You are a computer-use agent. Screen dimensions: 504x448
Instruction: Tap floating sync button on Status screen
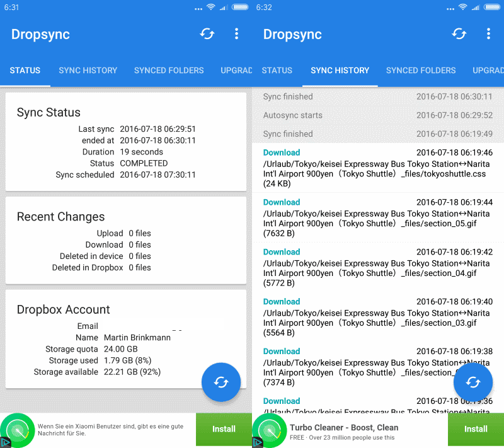[x=221, y=382]
